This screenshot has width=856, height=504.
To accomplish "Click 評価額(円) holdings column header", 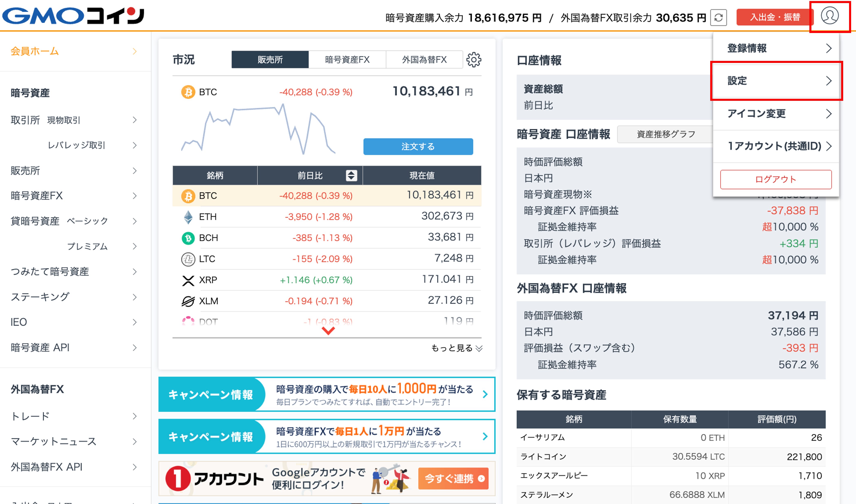I will (777, 419).
